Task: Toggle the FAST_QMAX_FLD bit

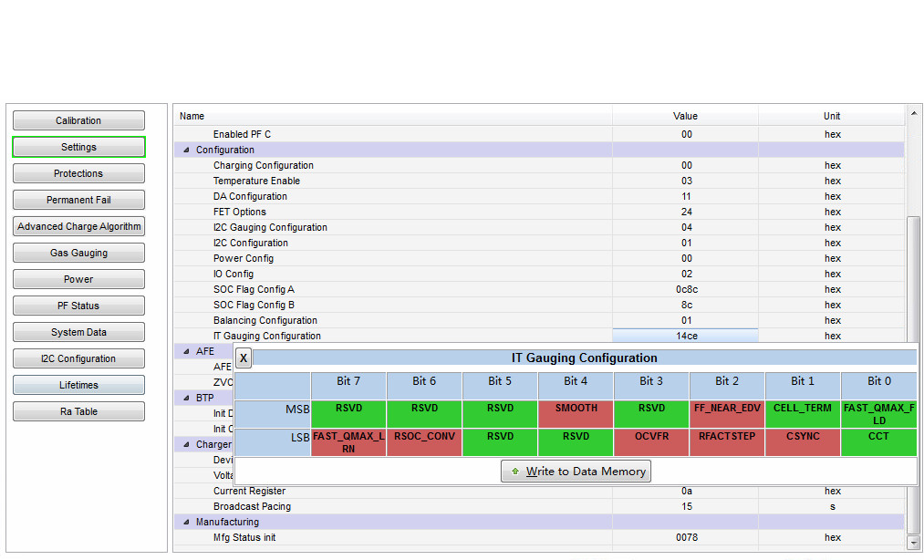Action: (878, 414)
